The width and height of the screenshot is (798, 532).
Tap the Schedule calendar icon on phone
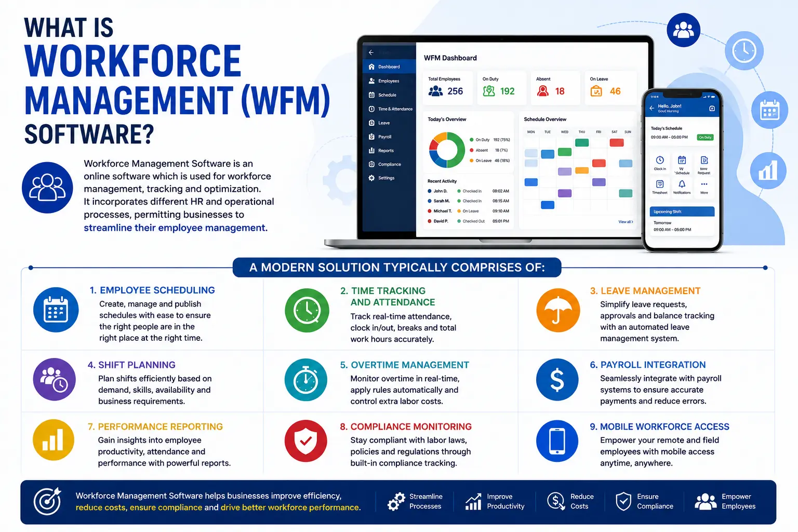point(682,160)
